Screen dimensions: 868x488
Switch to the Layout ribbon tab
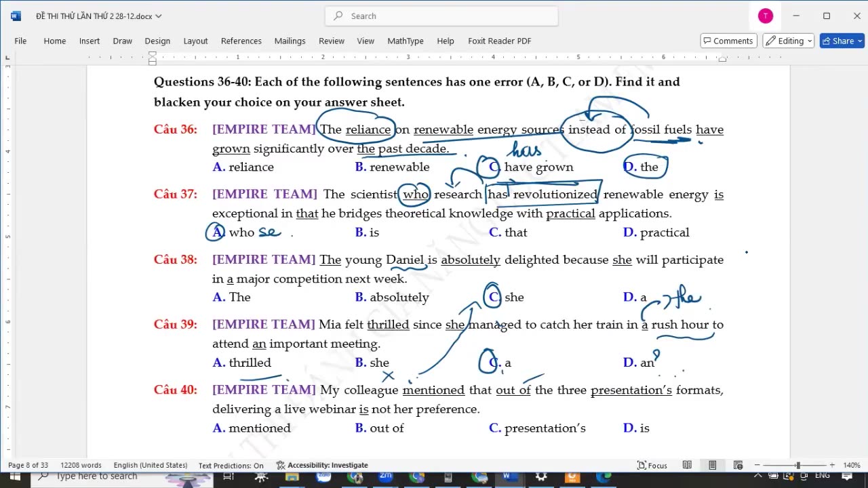(195, 41)
